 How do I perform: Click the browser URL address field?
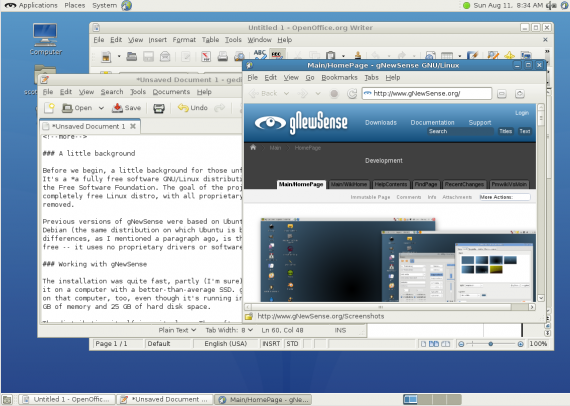tap(427, 93)
